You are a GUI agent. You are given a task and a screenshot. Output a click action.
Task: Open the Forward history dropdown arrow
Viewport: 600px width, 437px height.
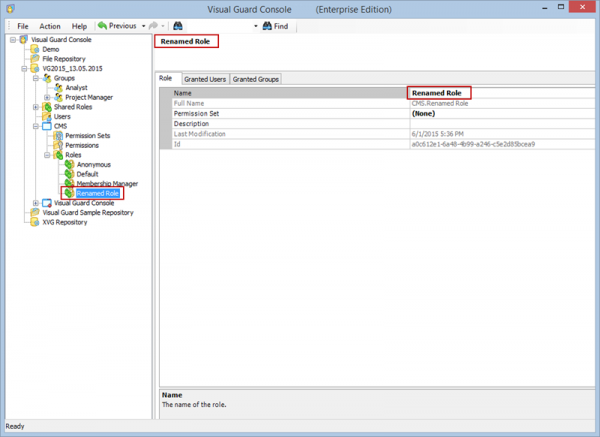[x=163, y=26]
